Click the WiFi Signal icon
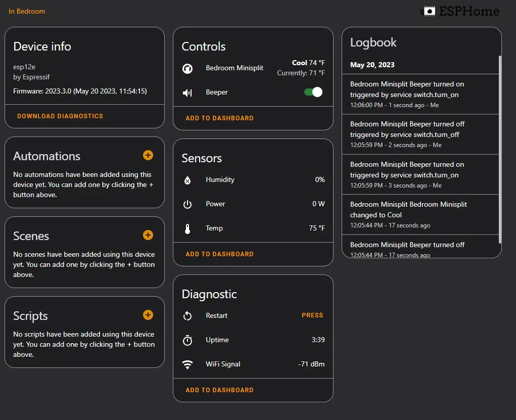This screenshot has width=516, height=420. (x=187, y=364)
